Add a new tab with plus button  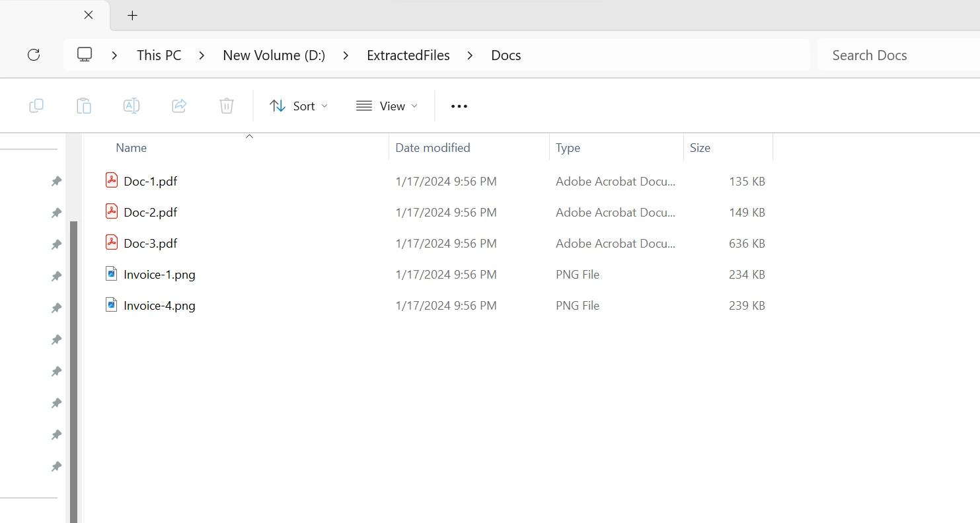coord(132,15)
